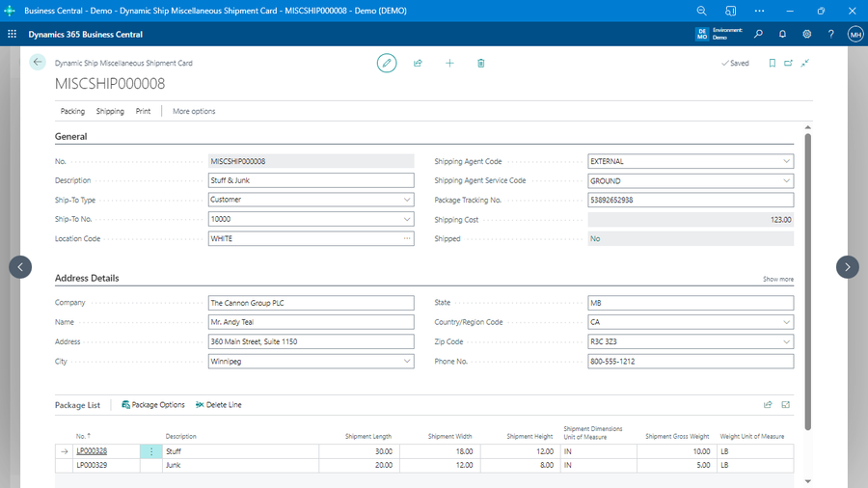Open the Packing menu
Screen dimensions: 868x488
(72, 111)
